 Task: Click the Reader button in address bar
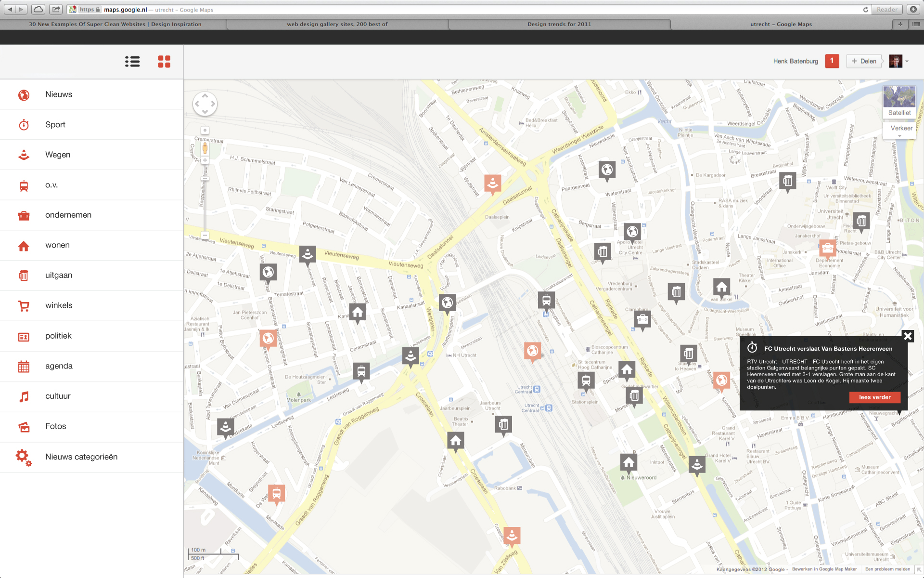click(887, 10)
